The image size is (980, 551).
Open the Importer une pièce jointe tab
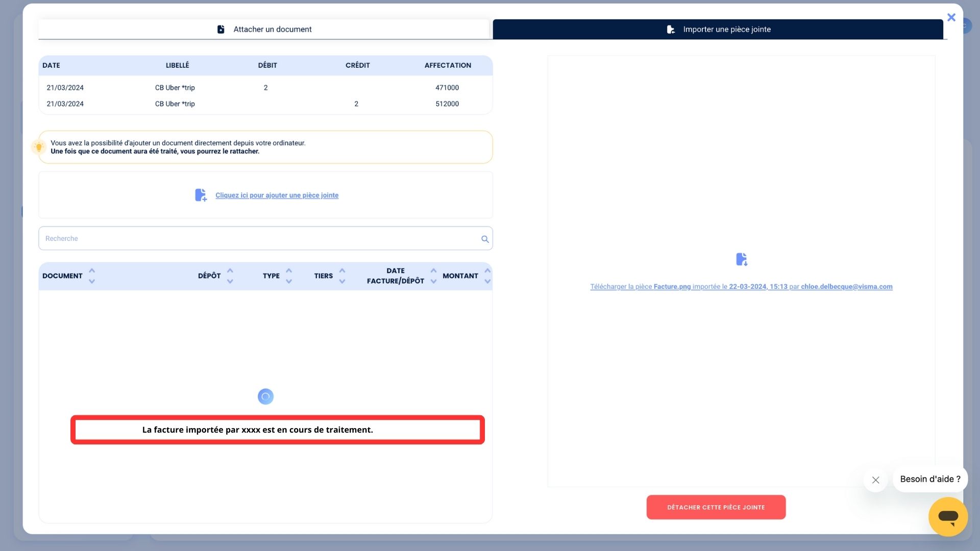[x=718, y=29]
